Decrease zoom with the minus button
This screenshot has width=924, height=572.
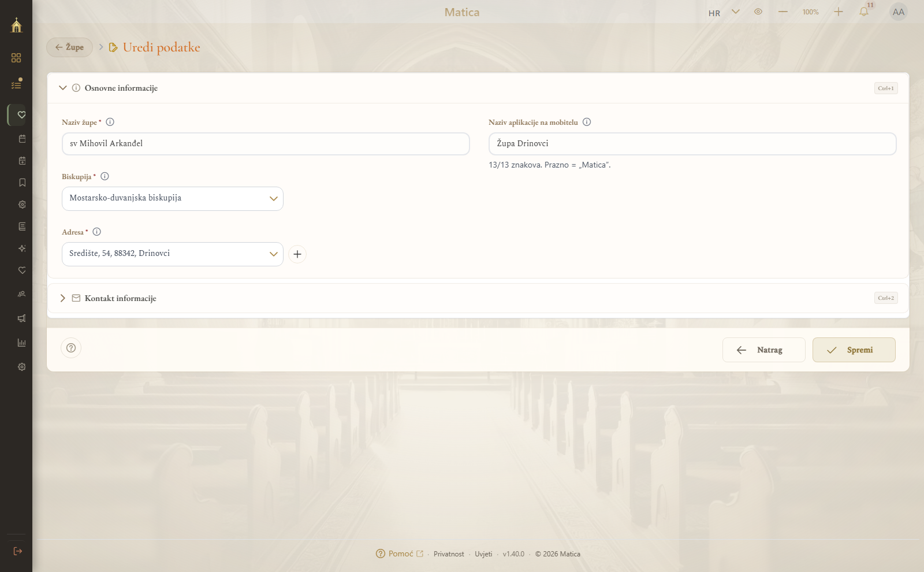tap(783, 12)
